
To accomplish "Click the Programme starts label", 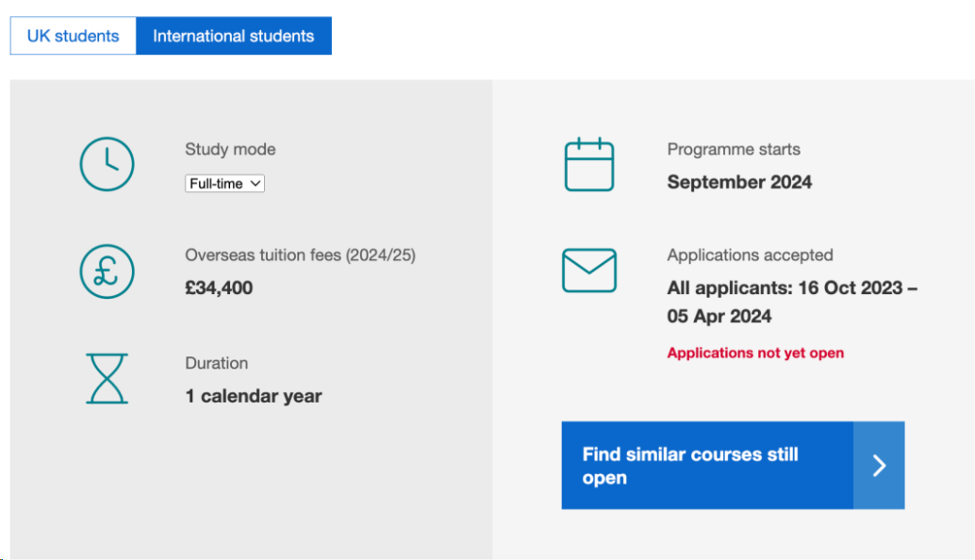I will click(x=734, y=149).
